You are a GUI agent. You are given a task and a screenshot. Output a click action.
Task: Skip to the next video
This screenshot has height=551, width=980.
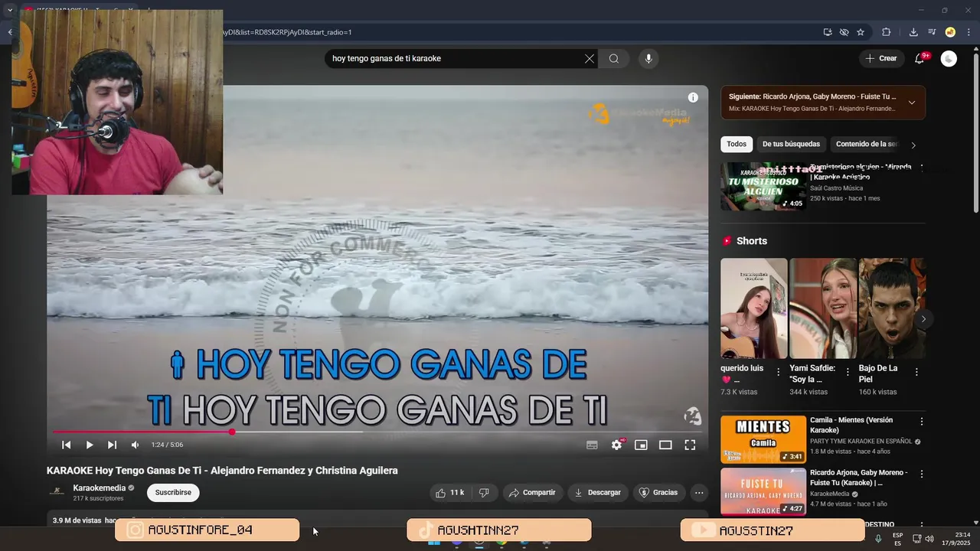tap(112, 445)
